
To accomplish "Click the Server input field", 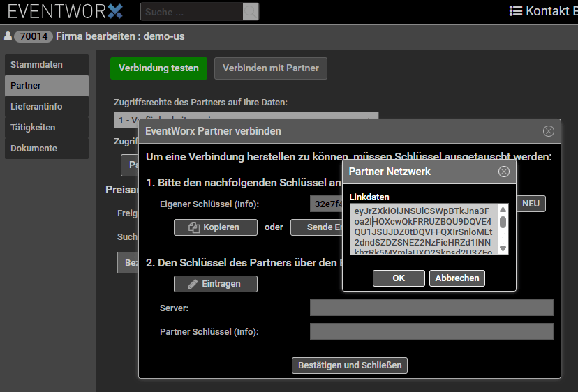I will (x=431, y=308).
